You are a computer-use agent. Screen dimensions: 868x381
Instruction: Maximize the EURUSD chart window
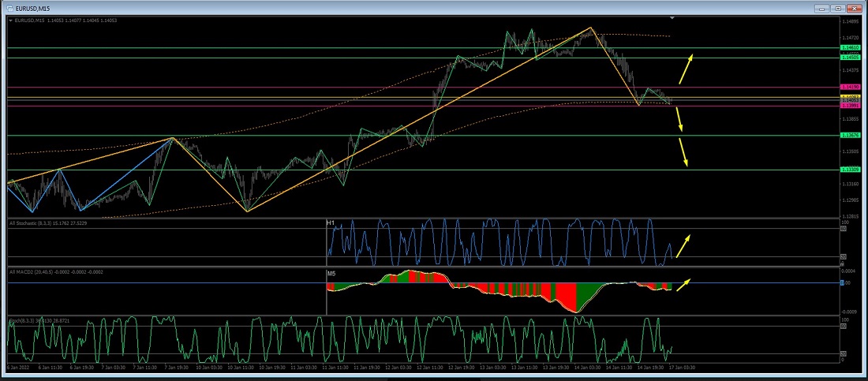837,8
